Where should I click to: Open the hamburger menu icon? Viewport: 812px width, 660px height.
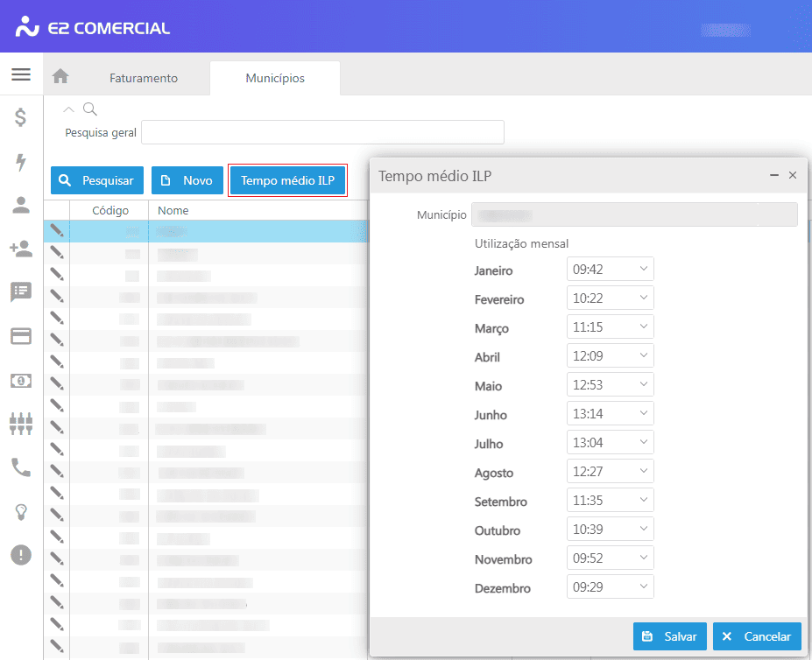coord(21,74)
